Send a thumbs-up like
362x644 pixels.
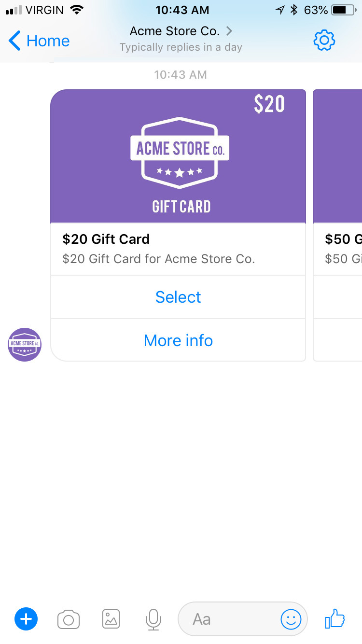335,618
